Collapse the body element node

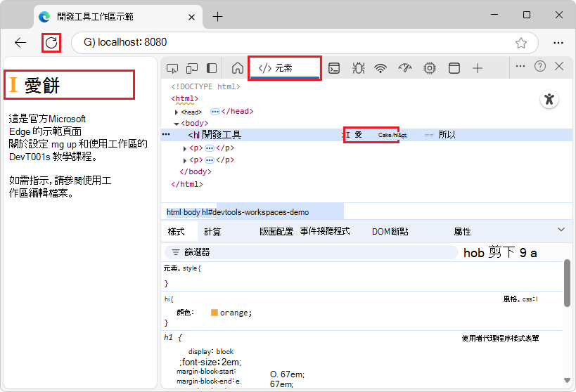coord(177,124)
